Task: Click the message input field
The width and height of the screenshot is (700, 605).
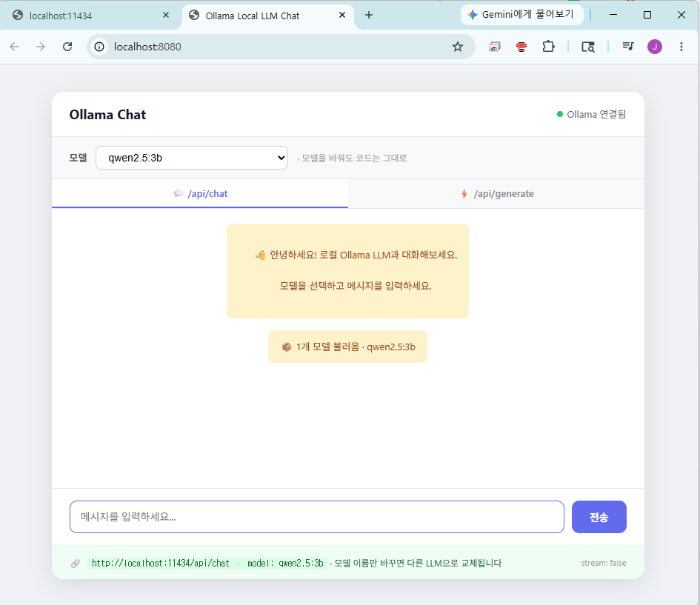Action: pyautogui.click(x=317, y=517)
